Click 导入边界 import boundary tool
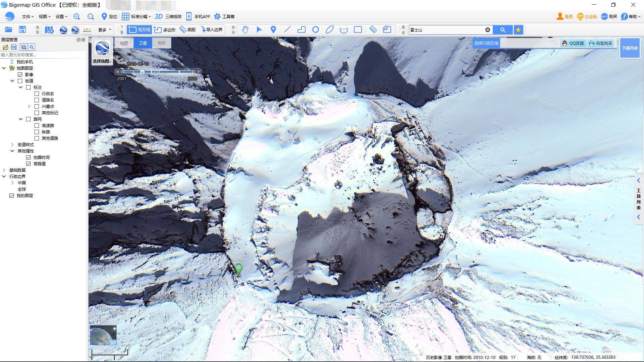 (x=212, y=29)
